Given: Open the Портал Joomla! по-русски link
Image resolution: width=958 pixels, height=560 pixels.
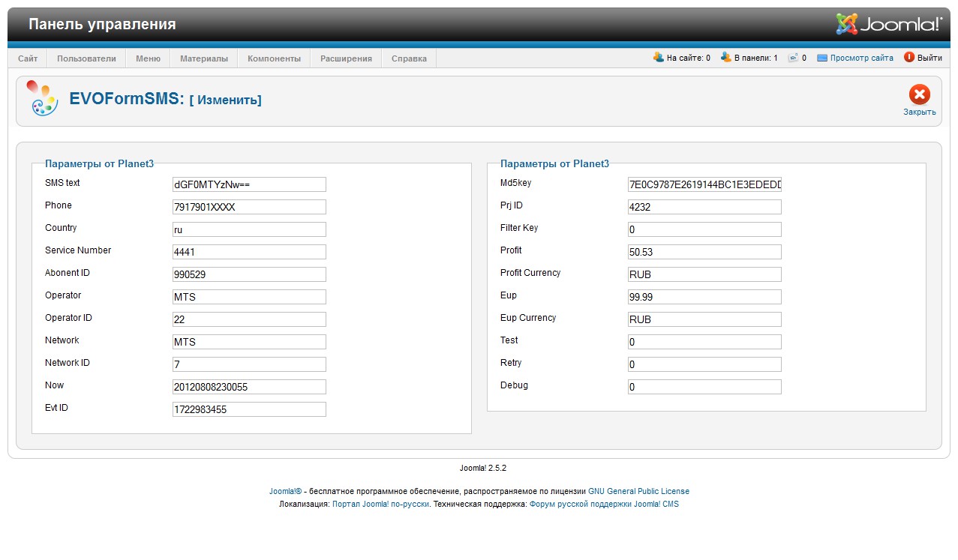Looking at the screenshot, I should (x=380, y=505).
